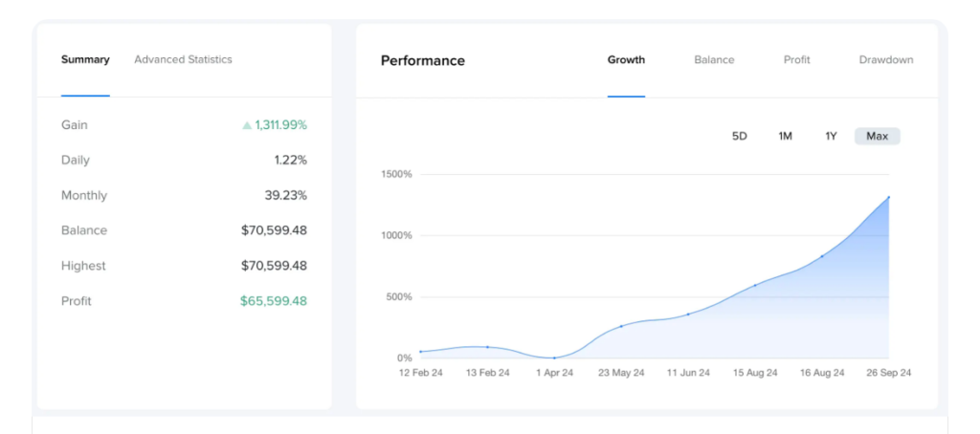
Task: Pick the 11 Jun 24 chart data point
Action: point(688,314)
